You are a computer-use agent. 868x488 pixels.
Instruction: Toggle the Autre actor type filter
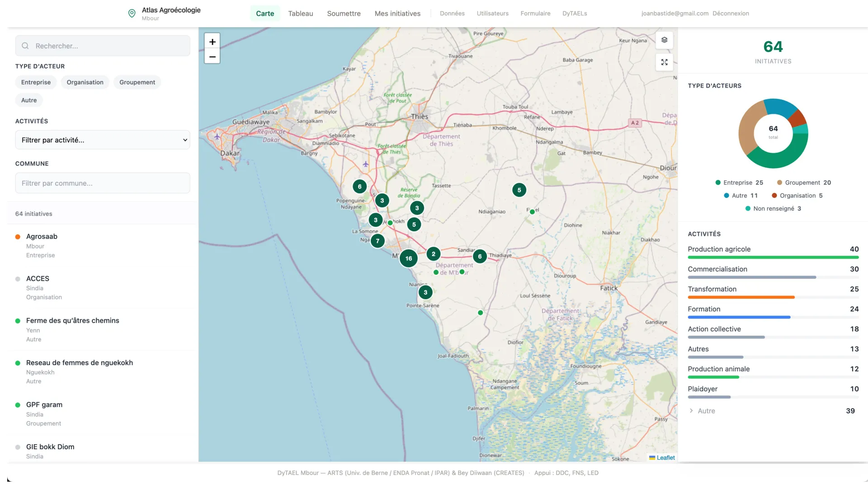click(x=28, y=100)
